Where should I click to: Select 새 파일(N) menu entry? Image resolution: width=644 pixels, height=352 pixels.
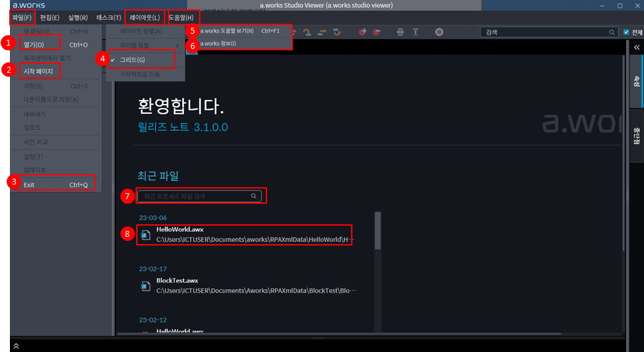pyautogui.click(x=56, y=31)
